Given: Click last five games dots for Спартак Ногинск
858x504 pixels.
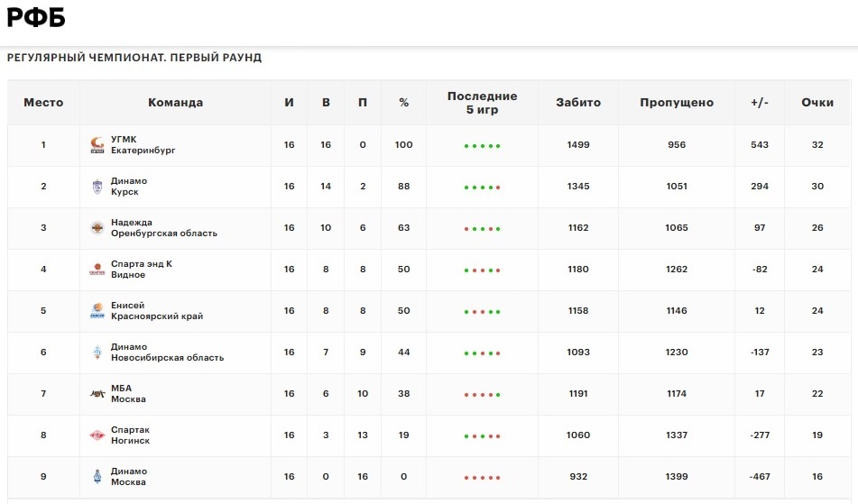Looking at the screenshot, I should 482,436.
